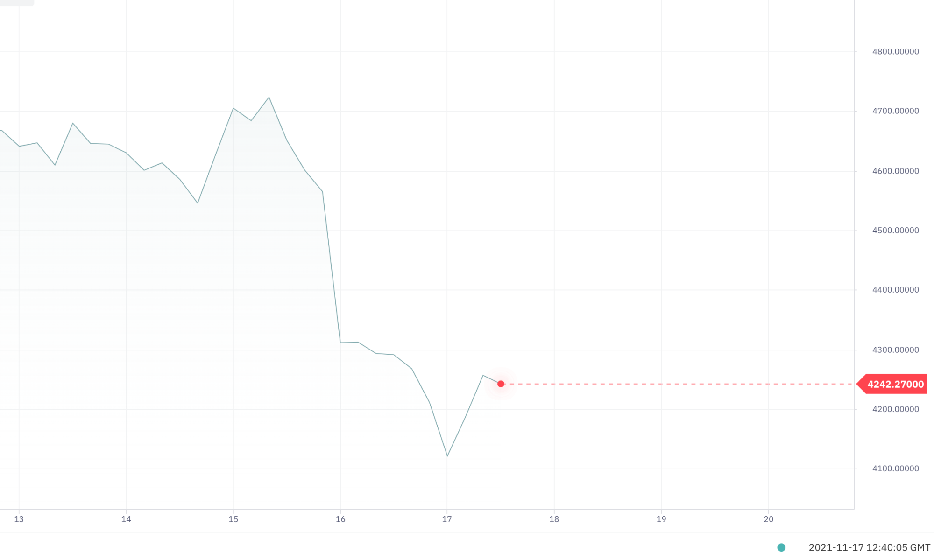The width and height of the screenshot is (934, 560).
Task: Click the 4500.00000 price axis label
Action: pyautogui.click(x=895, y=231)
